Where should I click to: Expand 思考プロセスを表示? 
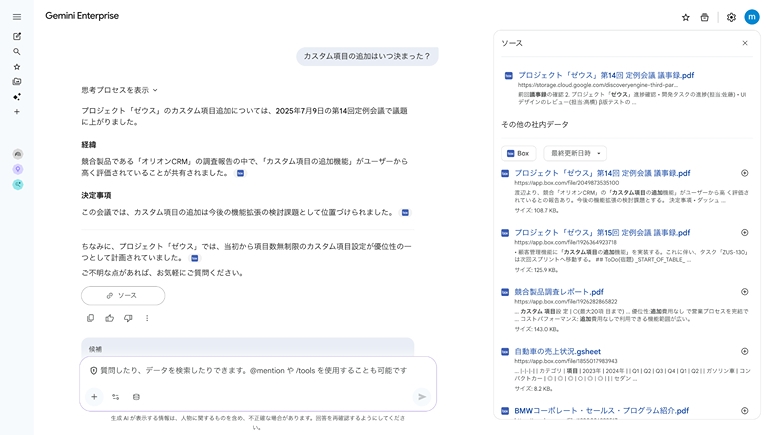click(x=120, y=90)
